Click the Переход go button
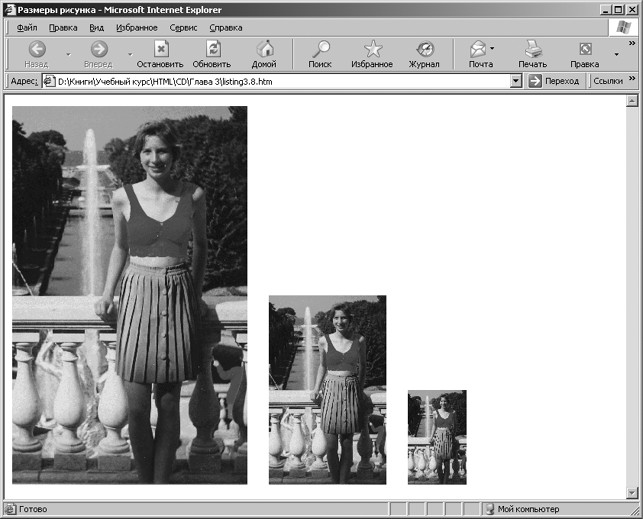Viewport: 643px width, 519px height. (554, 81)
